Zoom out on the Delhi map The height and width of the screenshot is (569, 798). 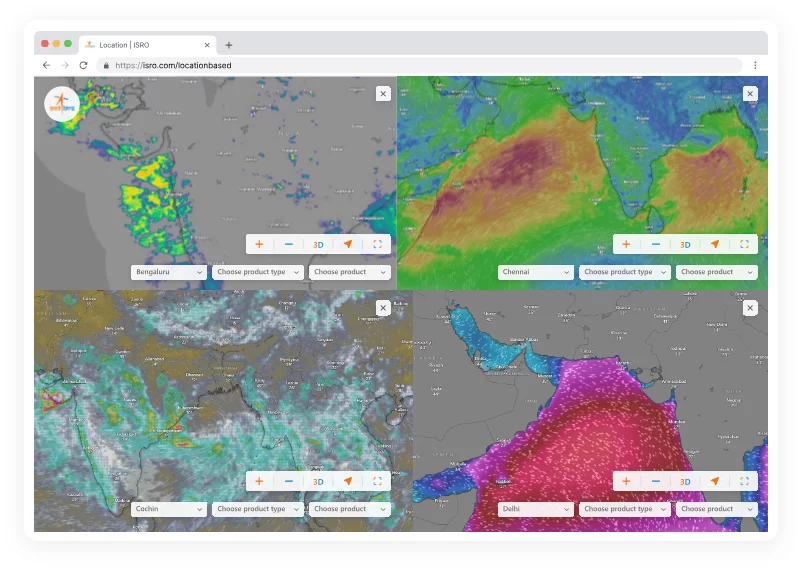[x=656, y=481]
